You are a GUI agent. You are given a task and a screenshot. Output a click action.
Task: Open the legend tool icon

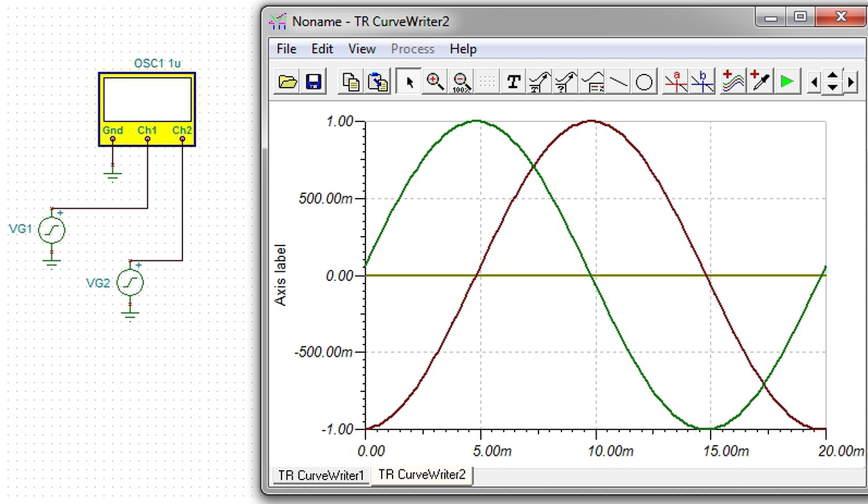pyautogui.click(x=592, y=82)
